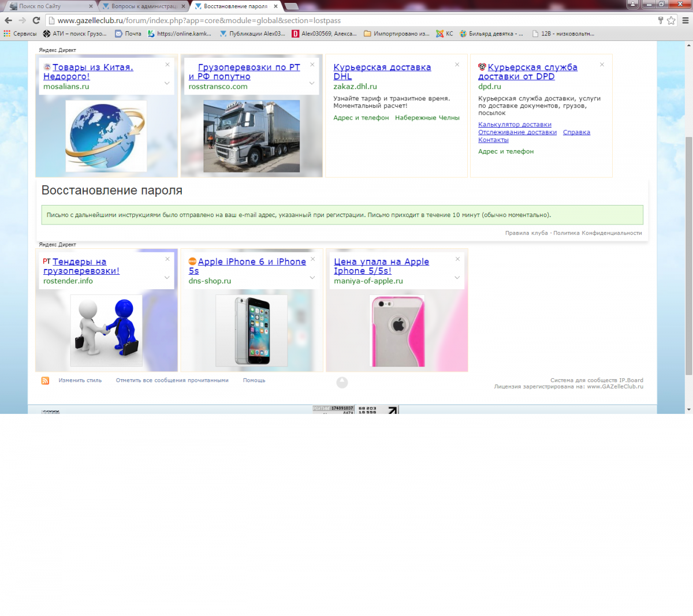This screenshot has height=616, width=693.
Task: Close the Apple iPhone 6 dns-shop ad
Action: click(312, 259)
